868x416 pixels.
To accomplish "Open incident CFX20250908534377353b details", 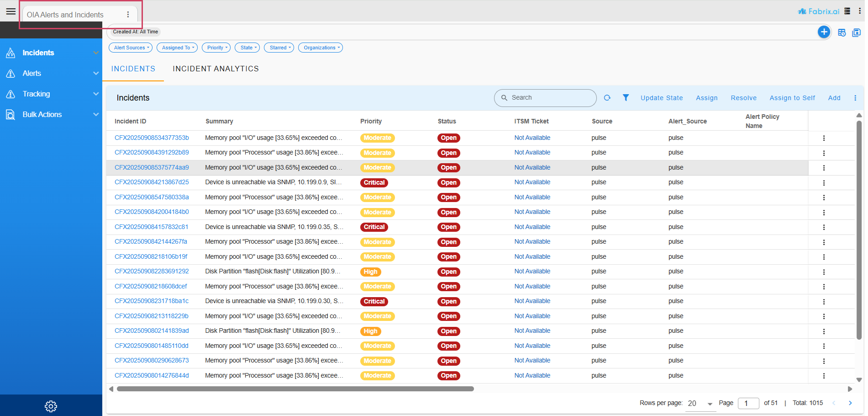I will [152, 138].
